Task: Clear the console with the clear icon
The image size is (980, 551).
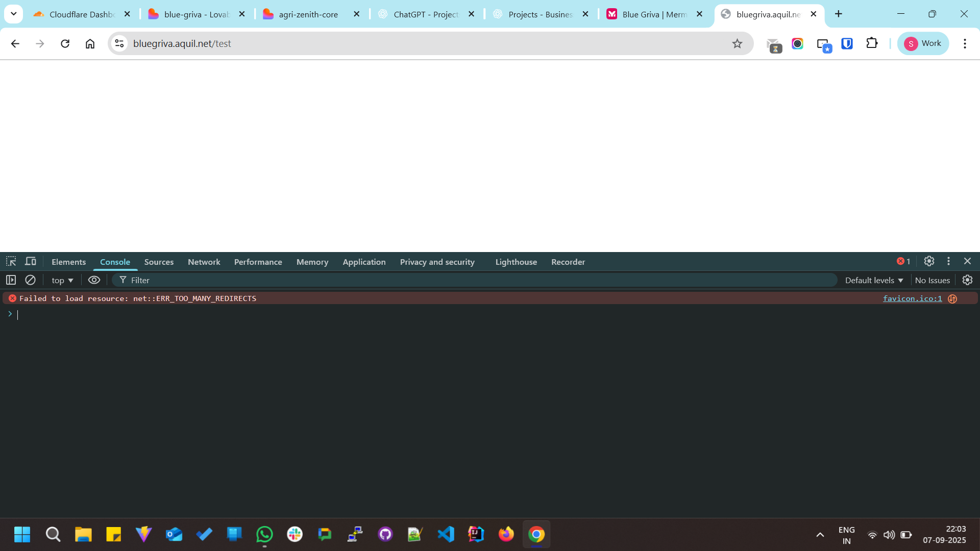Action: [30, 280]
